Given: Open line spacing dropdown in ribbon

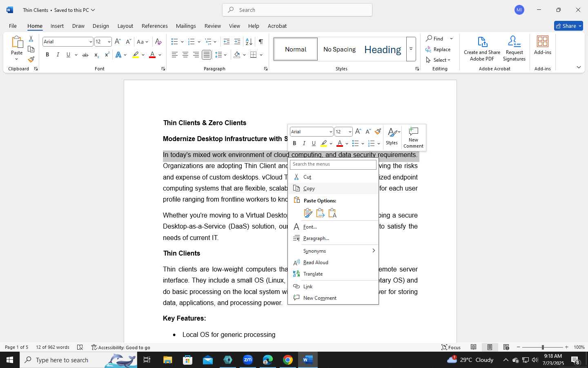Looking at the screenshot, I should pyautogui.click(x=221, y=55).
